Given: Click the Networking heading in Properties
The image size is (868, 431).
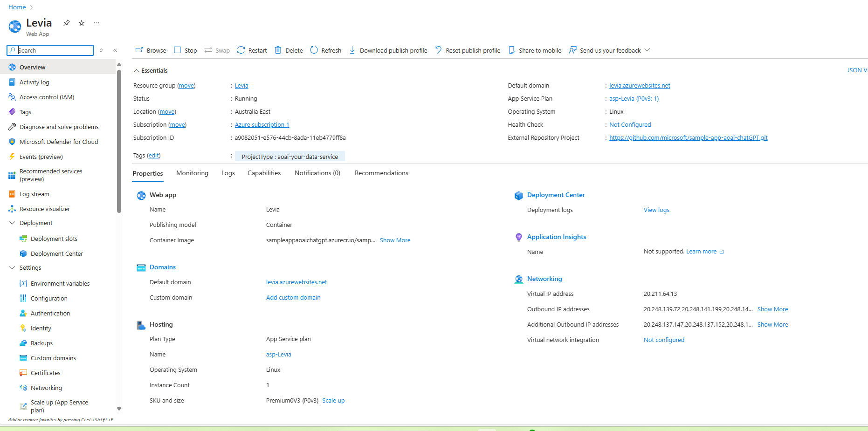Looking at the screenshot, I should 544,279.
